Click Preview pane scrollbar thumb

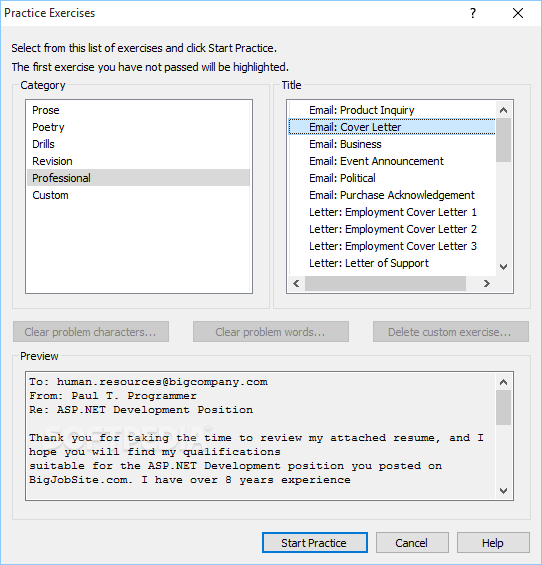click(503, 408)
